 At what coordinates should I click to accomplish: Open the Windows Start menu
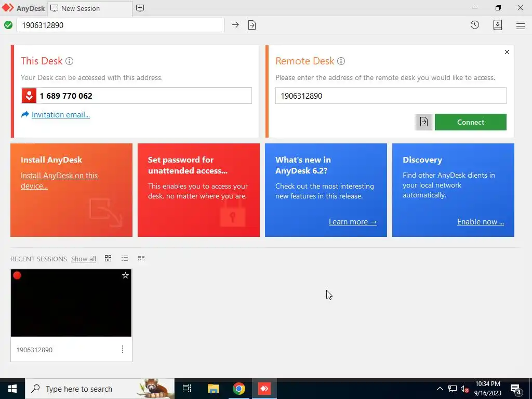tap(12, 389)
